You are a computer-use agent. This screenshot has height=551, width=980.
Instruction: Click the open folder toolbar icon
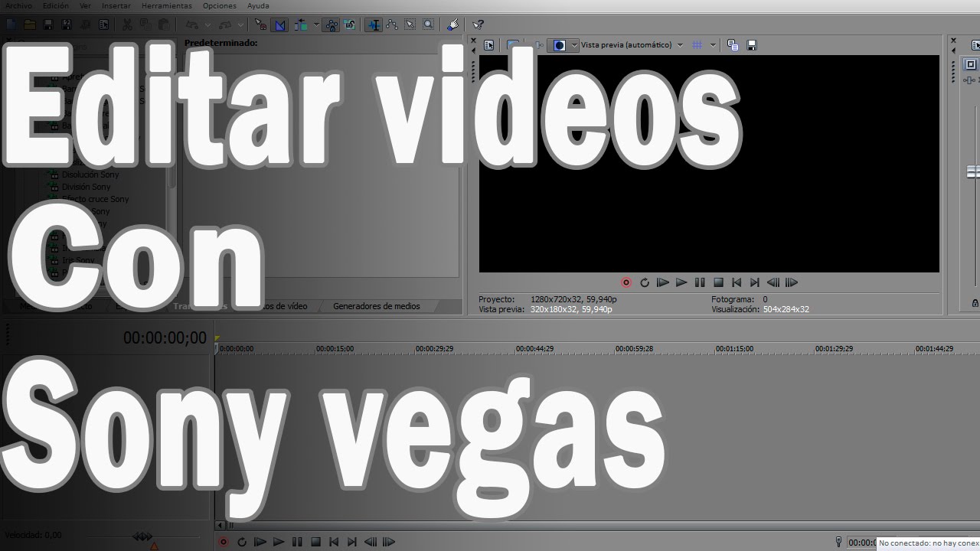coord(29,24)
